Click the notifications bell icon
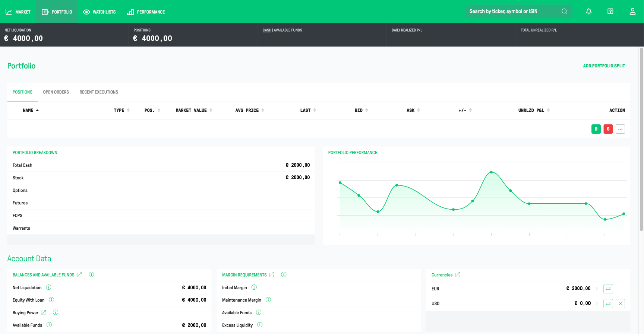Viewport: 644px width, 334px height. (x=589, y=12)
